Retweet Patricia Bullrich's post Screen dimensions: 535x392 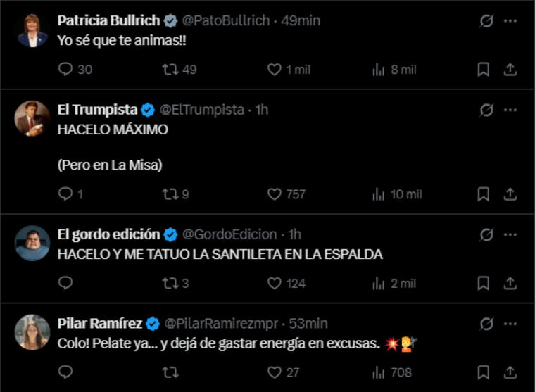coord(170,69)
